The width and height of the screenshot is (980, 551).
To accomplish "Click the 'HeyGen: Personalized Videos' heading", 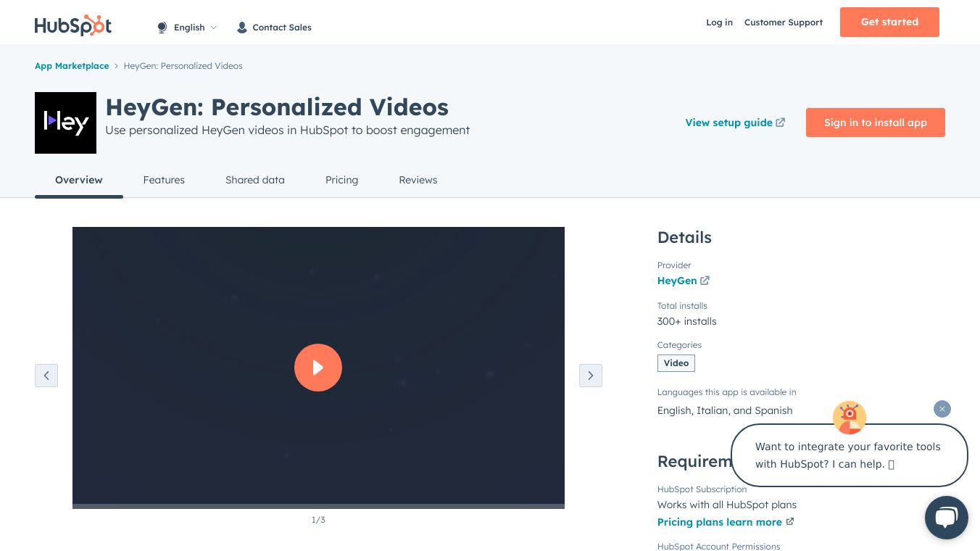I will 277,107.
